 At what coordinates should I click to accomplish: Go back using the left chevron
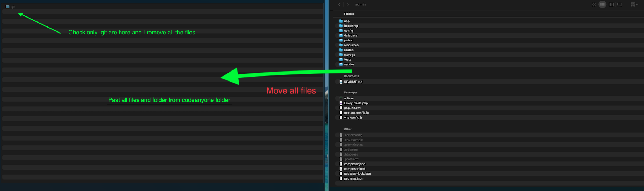point(339,4)
